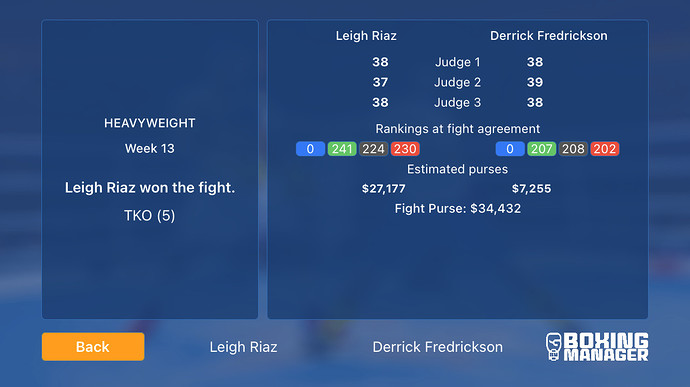Select Derrick Fredrickson's gray ranking badge 208
Image resolution: width=690 pixels, height=387 pixels.
(573, 149)
